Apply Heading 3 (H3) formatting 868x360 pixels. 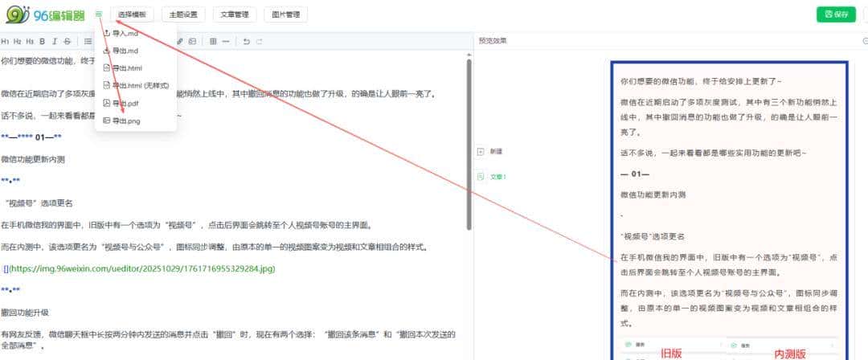pyautogui.click(x=30, y=42)
